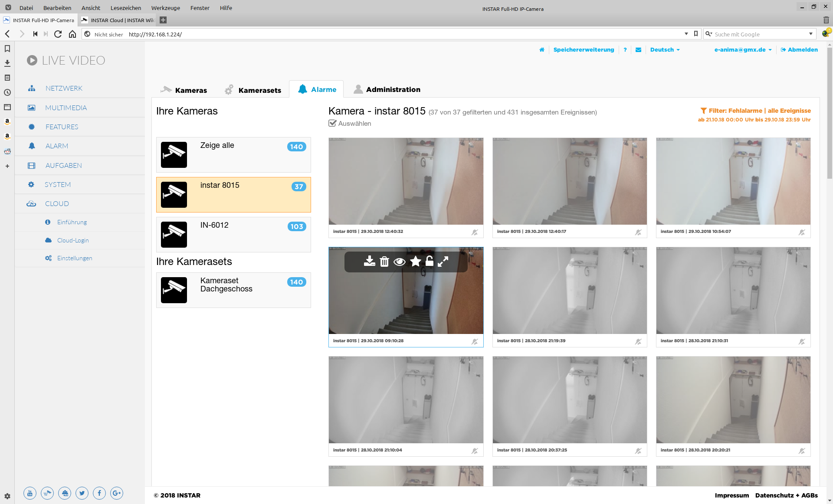The width and height of the screenshot is (833, 504).
Task: Expand the SYSTEM sidebar menu
Action: coord(80,184)
